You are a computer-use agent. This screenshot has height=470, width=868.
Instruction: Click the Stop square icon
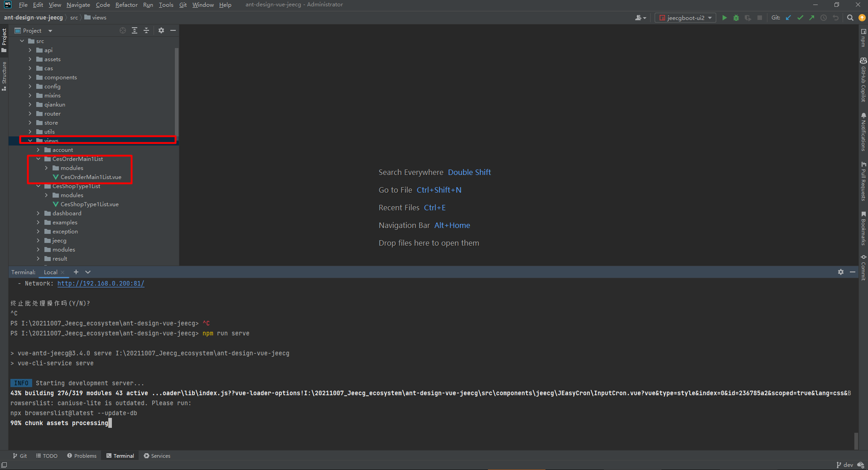click(760, 18)
